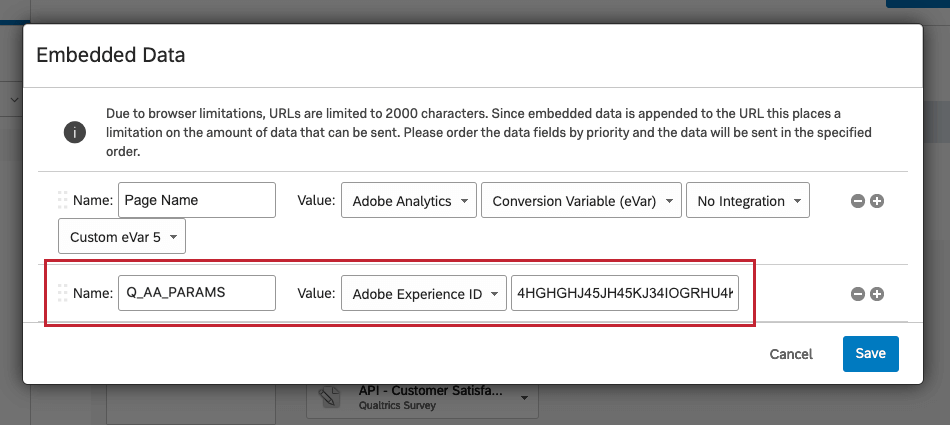Add a field below Q_AA_PARAMS row
950x425 pixels.
(x=877, y=294)
